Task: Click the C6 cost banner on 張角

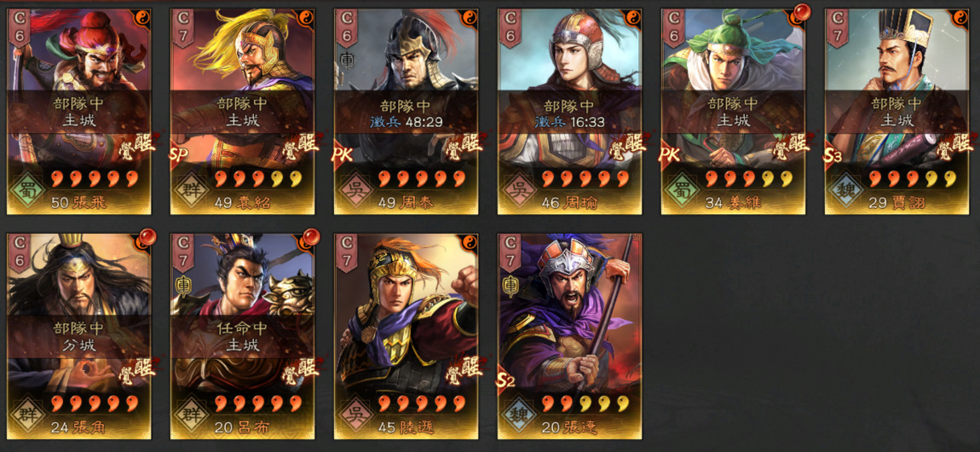Action: pos(19,253)
